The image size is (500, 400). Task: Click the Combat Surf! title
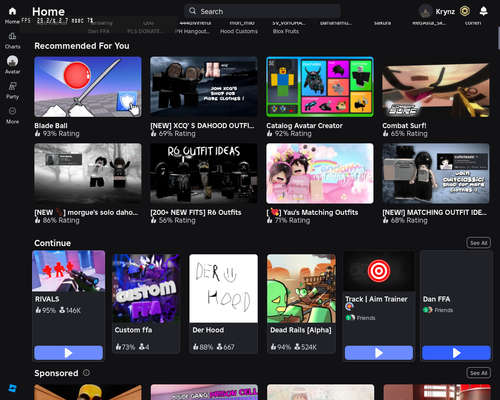click(x=404, y=126)
